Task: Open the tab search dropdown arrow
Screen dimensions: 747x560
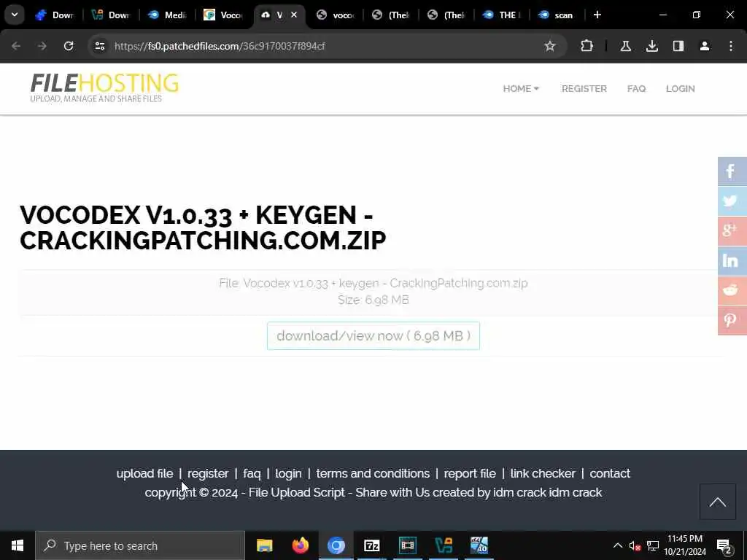Action: (15, 15)
